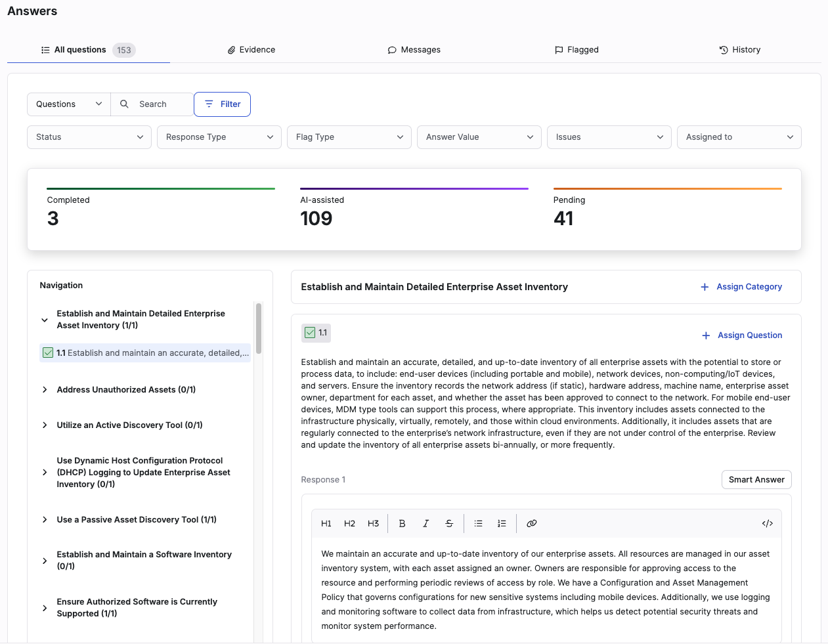Expand the Address Unauthorized Assets section

click(45, 390)
